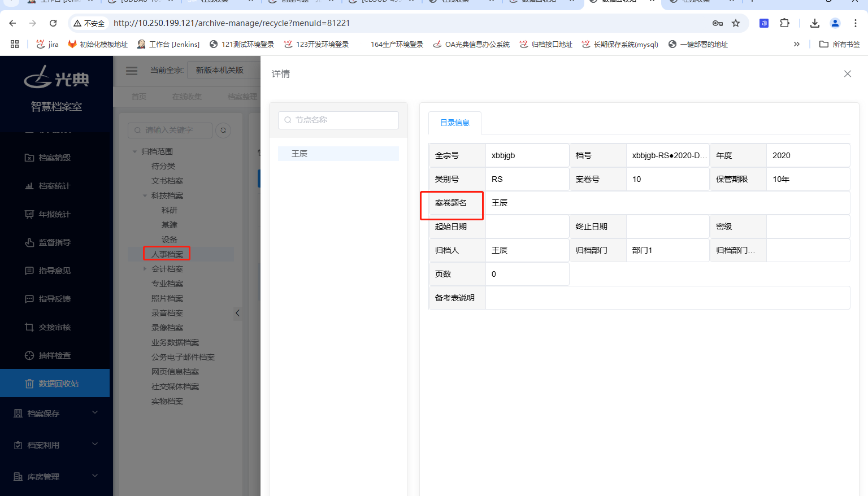Select 专业档案 in the tree
Image resolution: width=868 pixels, height=496 pixels.
coord(167,284)
